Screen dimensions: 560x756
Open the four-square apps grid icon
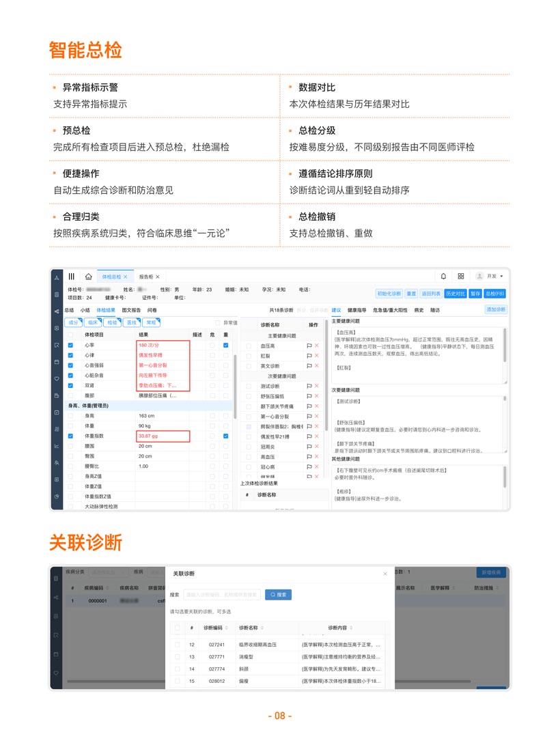(461, 277)
